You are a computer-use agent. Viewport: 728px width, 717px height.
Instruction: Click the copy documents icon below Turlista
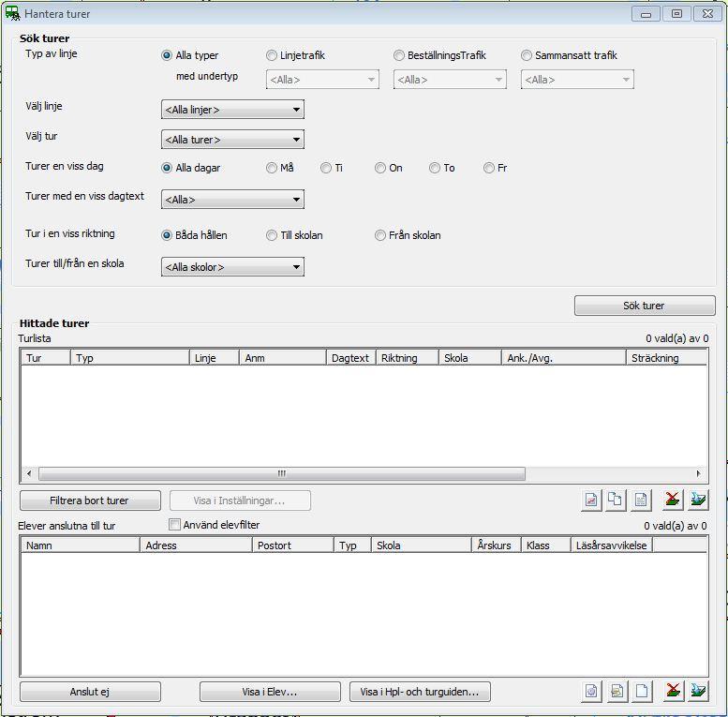click(x=616, y=500)
